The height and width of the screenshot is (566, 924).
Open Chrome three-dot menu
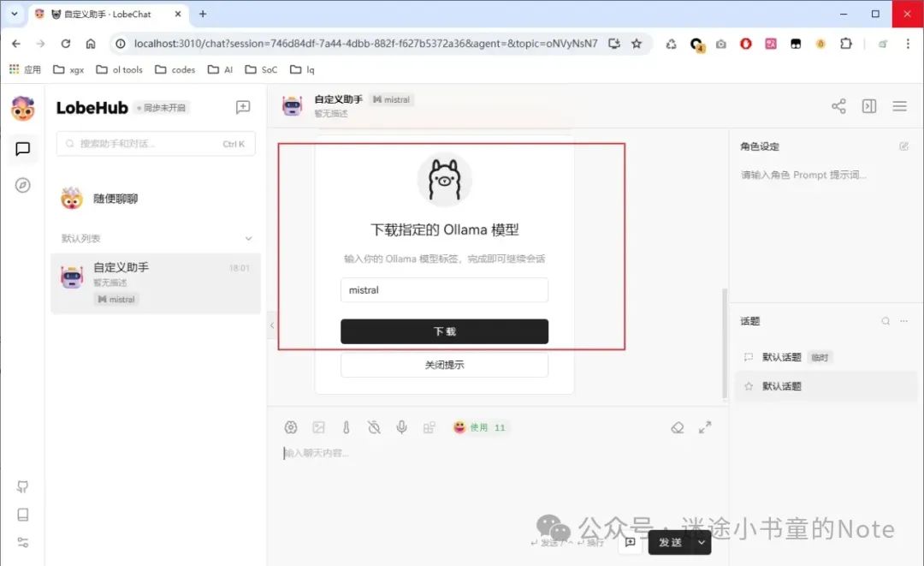click(x=908, y=44)
